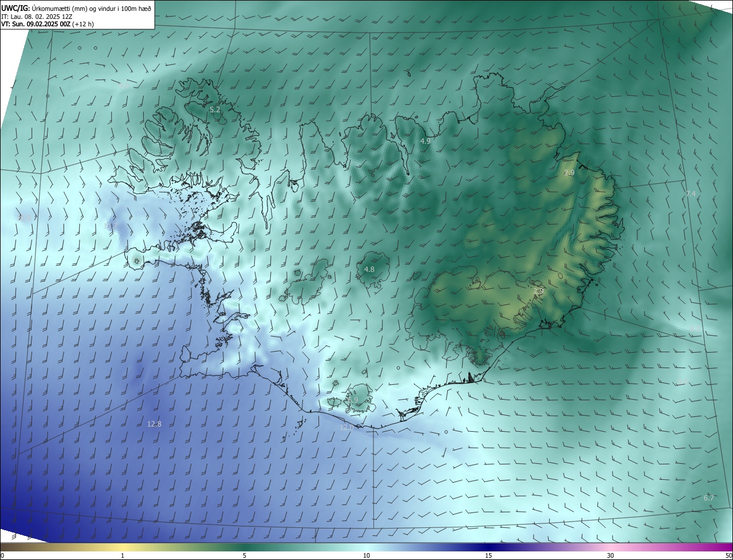This screenshot has height=560, width=733.
Task: Click the 7.4 value east of Iceland
Action: point(691,194)
